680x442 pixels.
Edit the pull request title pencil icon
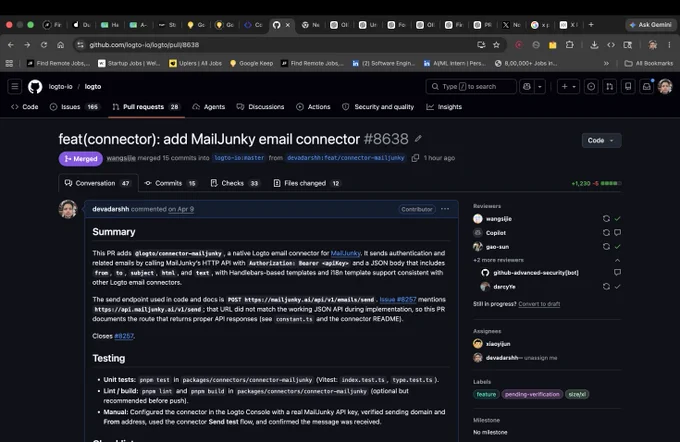pyautogui.click(x=418, y=139)
